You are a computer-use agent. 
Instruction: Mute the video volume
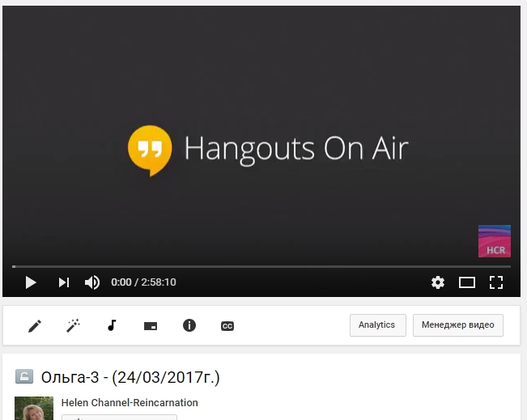92,282
